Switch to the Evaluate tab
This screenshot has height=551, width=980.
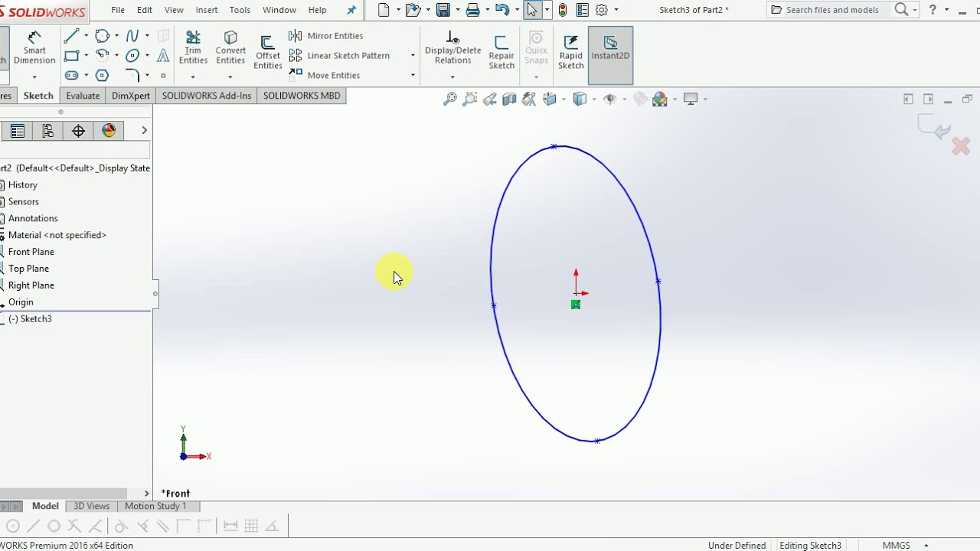click(x=83, y=96)
